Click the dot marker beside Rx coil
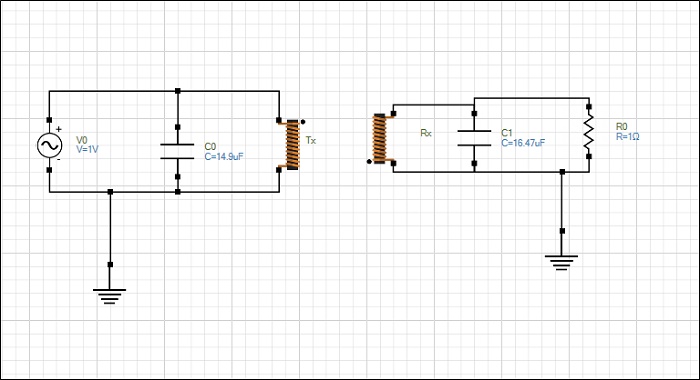700x380 pixels. tap(369, 162)
